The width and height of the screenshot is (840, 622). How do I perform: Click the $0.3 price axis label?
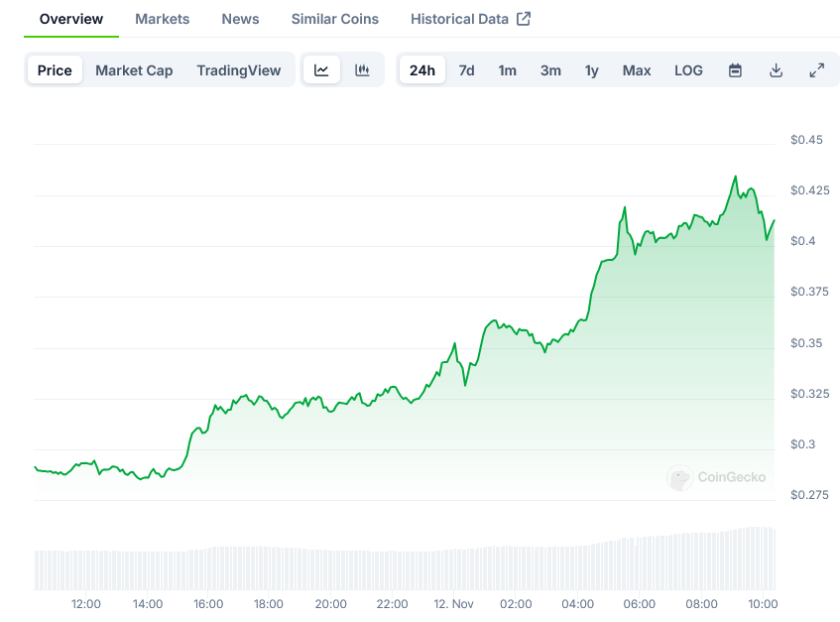click(802, 444)
